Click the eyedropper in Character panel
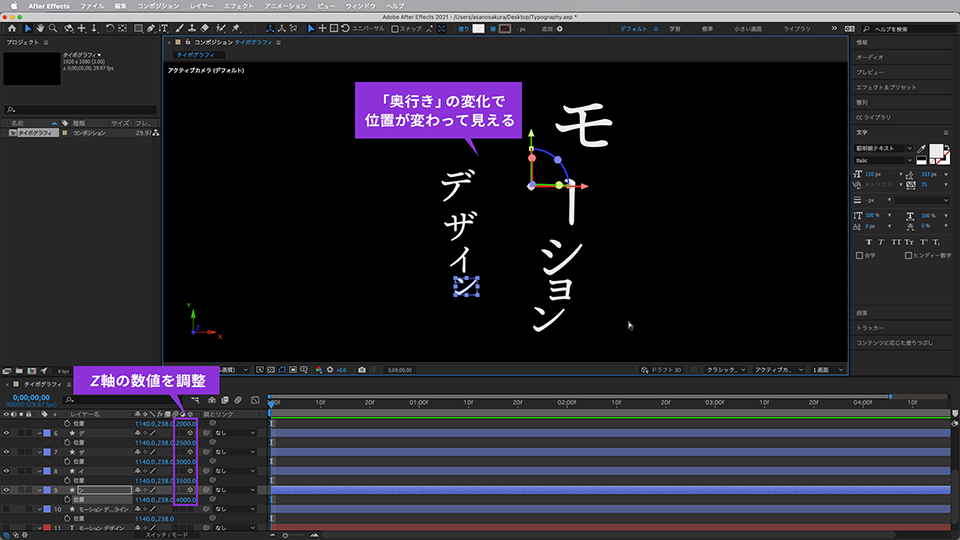 tap(921, 149)
